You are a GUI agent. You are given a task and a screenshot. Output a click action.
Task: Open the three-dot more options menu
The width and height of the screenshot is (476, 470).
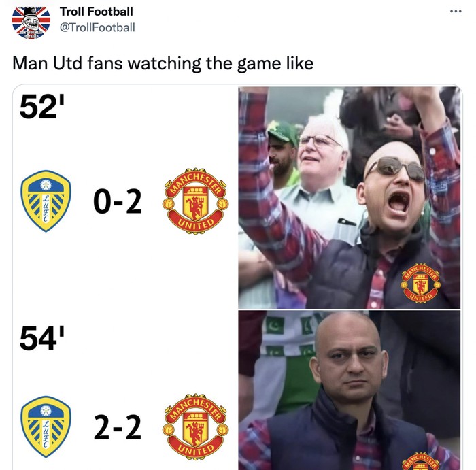(x=456, y=12)
